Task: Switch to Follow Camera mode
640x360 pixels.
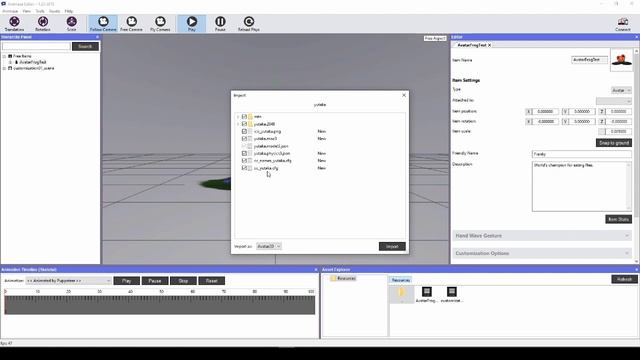Action: point(103,24)
